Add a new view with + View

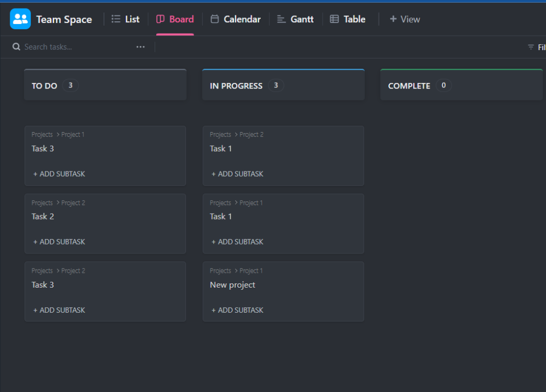click(x=404, y=19)
